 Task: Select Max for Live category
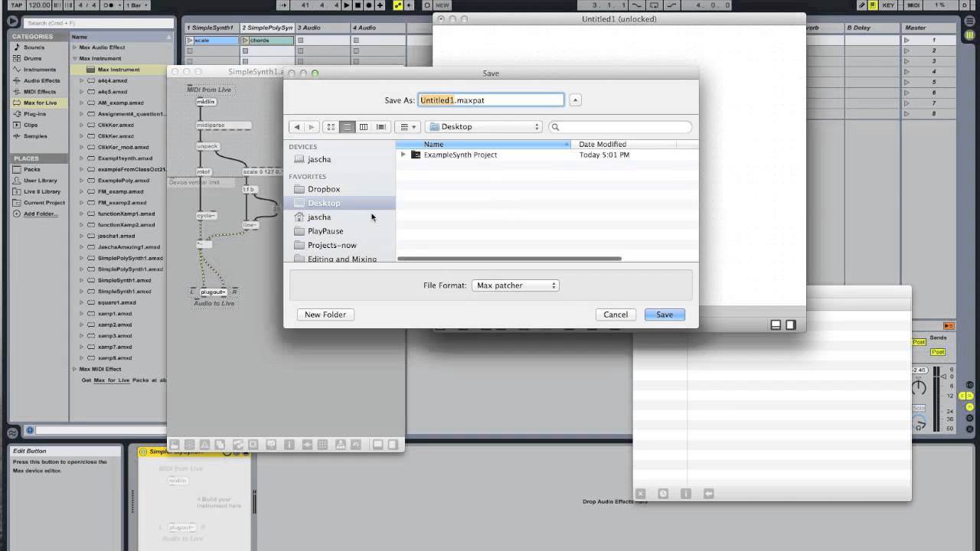[40, 103]
